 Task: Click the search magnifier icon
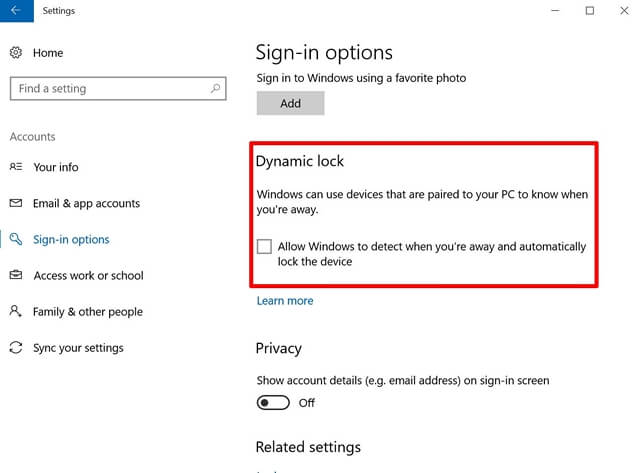click(x=215, y=89)
